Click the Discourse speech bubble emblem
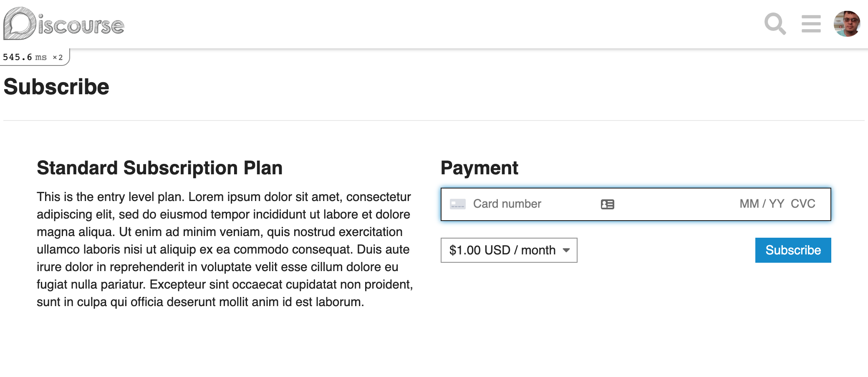The width and height of the screenshot is (868, 377). click(x=20, y=23)
